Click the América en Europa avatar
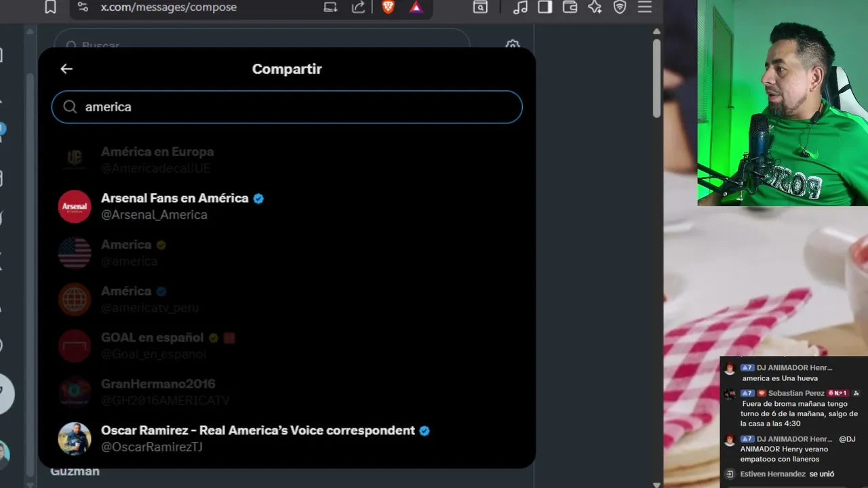The height and width of the screenshot is (488, 868). click(75, 160)
